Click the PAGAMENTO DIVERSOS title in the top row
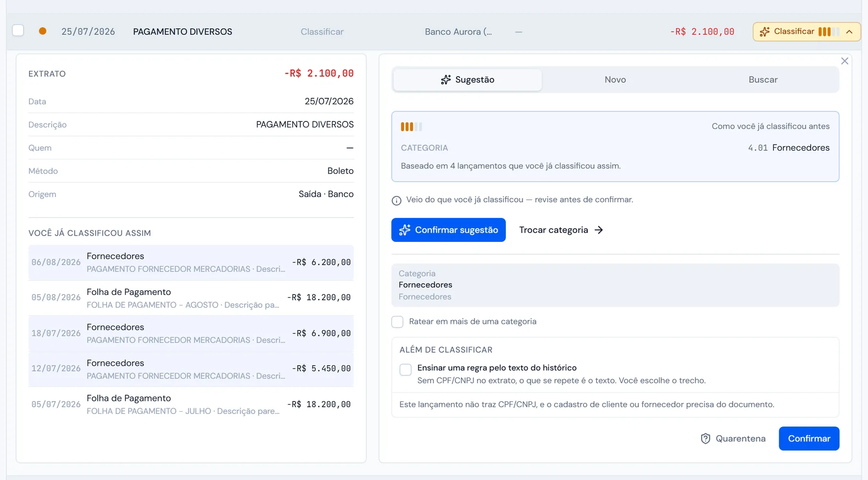This screenshot has width=868, height=480. click(x=183, y=32)
